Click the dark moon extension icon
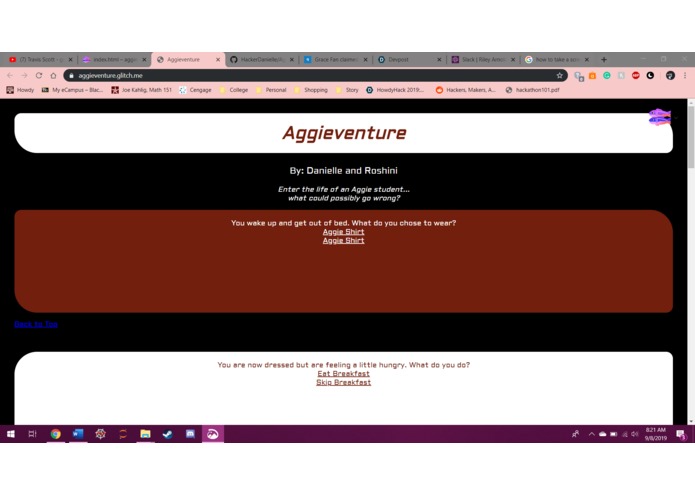Viewport: 695px width, 494px height. [650, 76]
